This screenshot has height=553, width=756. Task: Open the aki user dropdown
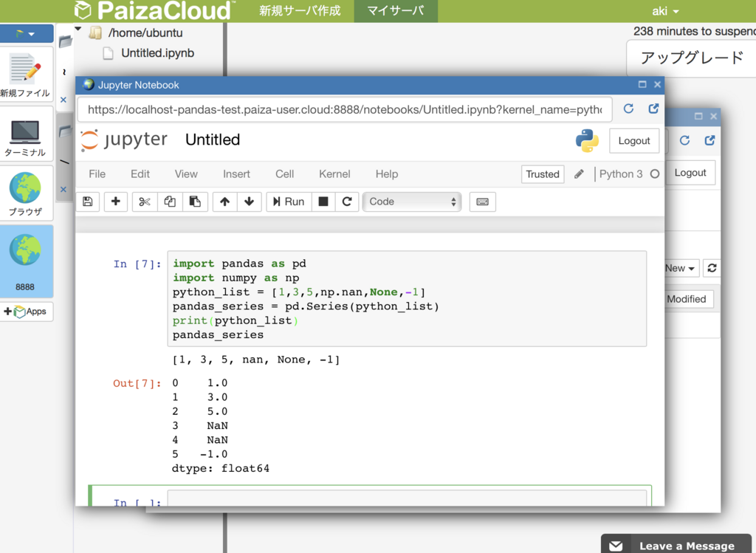(x=665, y=11)
